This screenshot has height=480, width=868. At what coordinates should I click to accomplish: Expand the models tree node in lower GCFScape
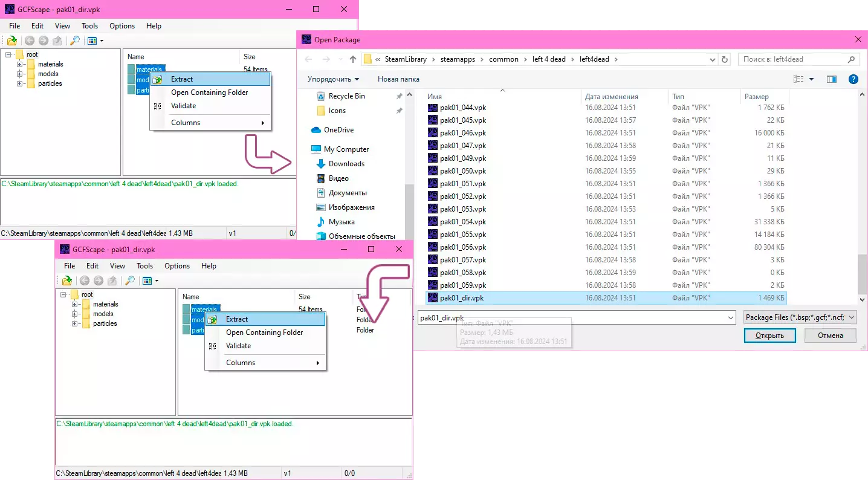75,314
